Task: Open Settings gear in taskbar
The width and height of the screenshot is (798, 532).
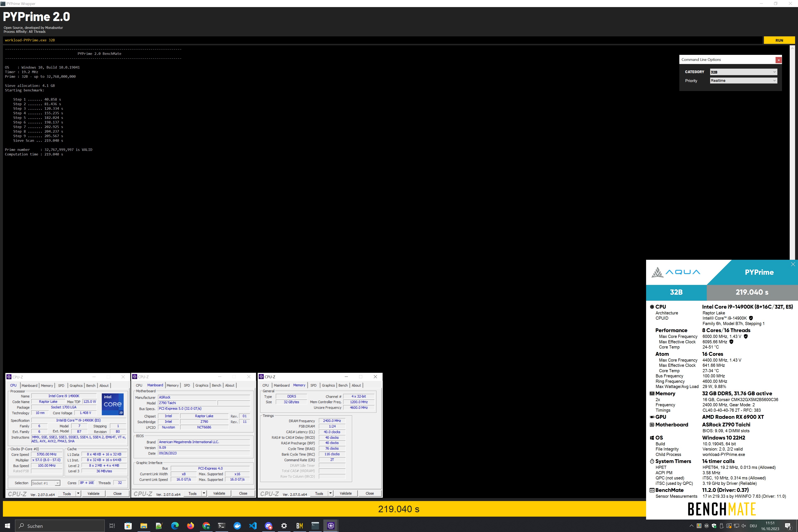Action: click(284, 526)
